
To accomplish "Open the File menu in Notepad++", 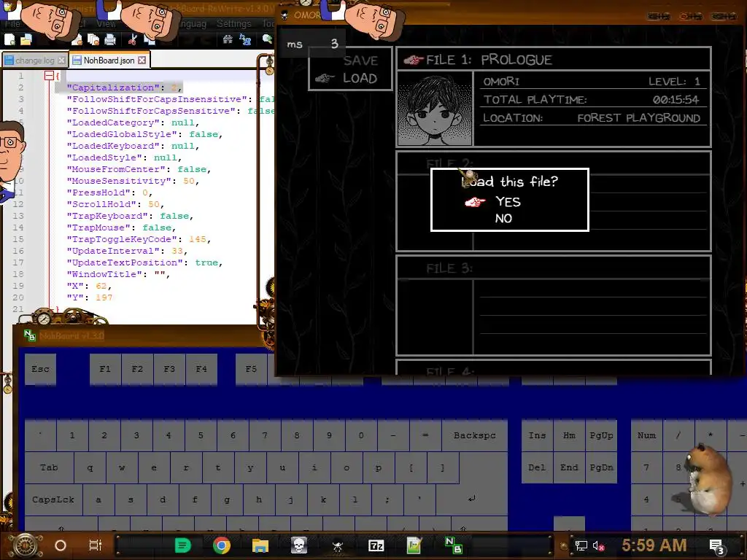I will [x=13, y=24].
